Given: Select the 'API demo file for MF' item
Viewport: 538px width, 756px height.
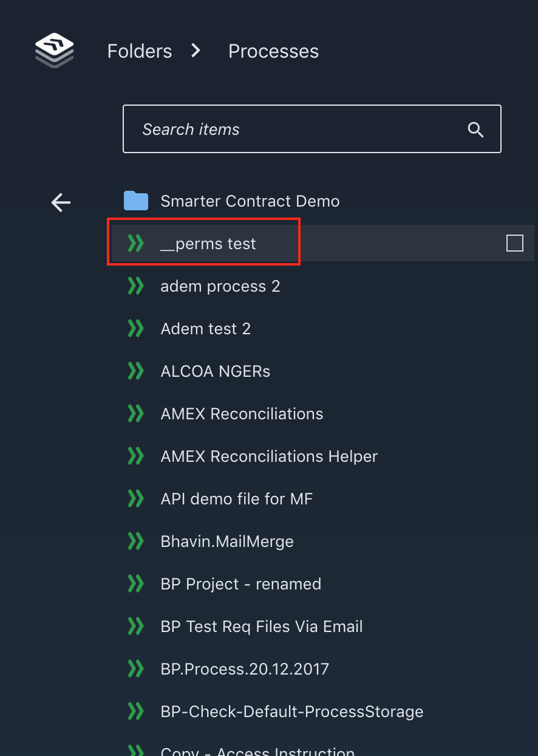Looking at the screenshot, I should point(236,498).
